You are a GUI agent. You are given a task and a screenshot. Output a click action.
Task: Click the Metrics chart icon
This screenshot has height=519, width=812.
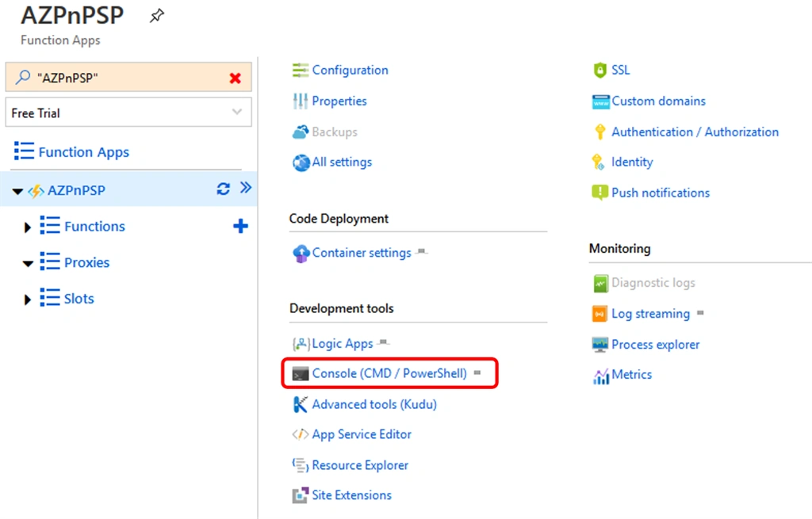point(601,376)
